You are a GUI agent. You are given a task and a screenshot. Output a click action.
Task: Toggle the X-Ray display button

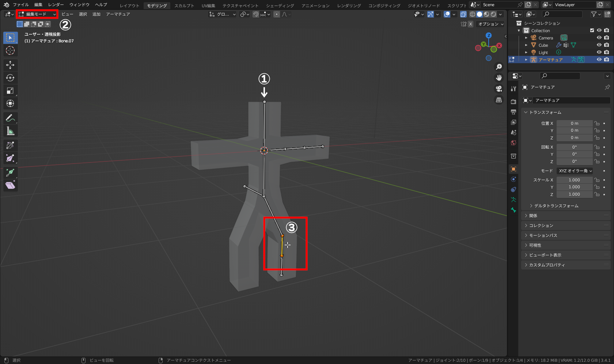click(463, 14)
